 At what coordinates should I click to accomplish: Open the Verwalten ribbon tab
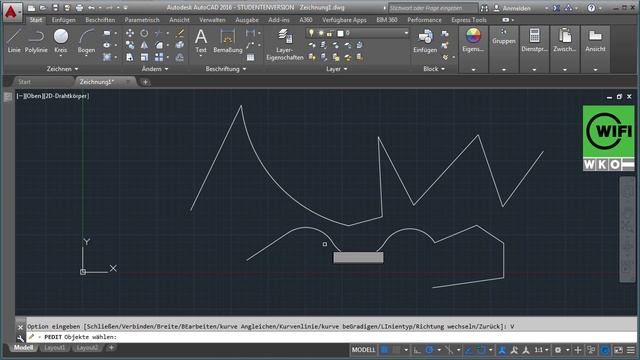(x=212, y=20)
